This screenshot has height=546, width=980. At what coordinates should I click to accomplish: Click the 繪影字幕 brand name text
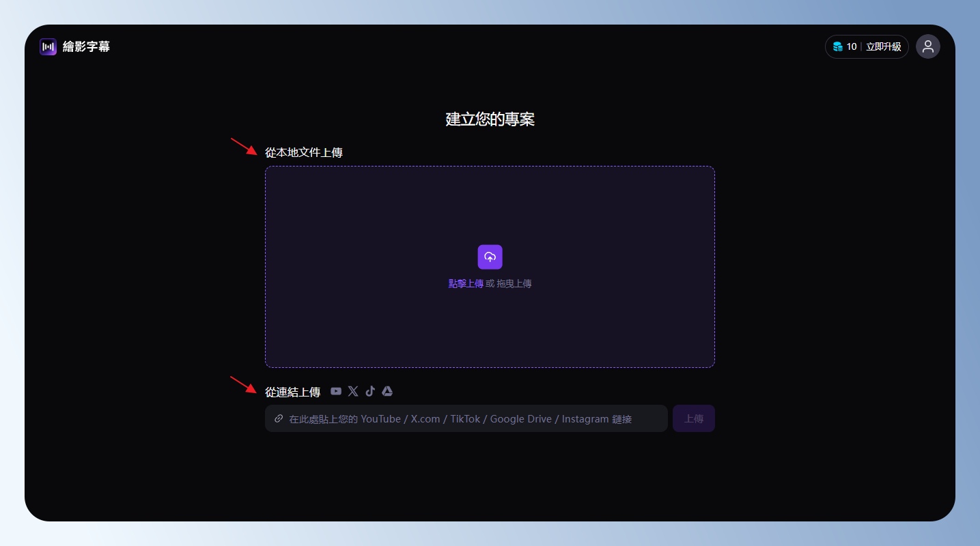point(86,46)
